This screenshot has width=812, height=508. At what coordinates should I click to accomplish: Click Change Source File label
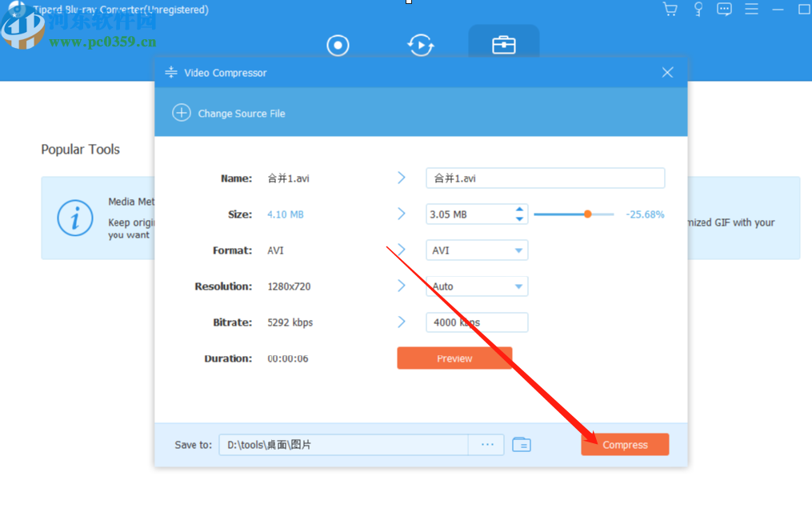pos(242,114)
